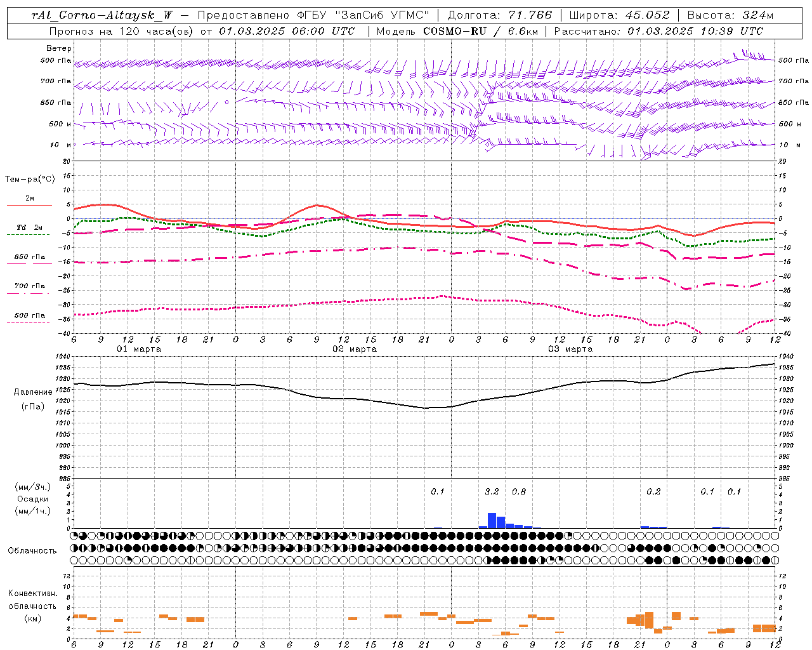The height and width of the screenshot is (650, 812).
Task: Click the tallest blue precipitation bar
Action: pyautogui.click(x=492, y=521)
